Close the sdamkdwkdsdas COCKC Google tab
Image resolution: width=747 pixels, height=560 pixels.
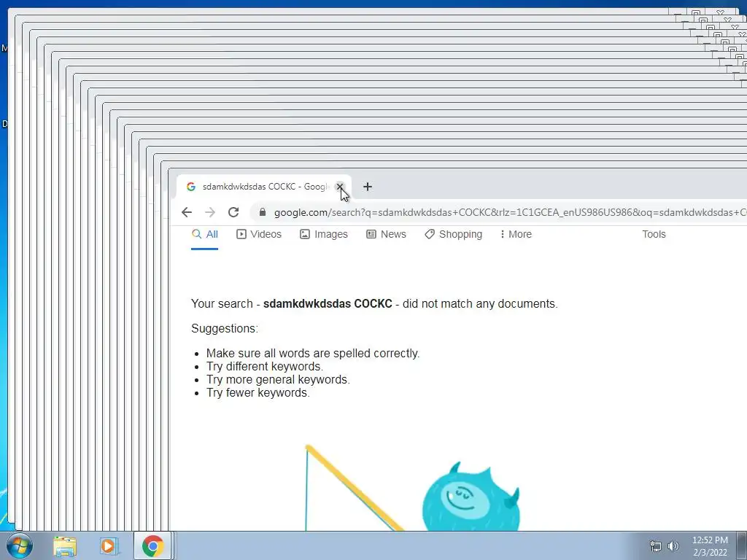(340, 187)
